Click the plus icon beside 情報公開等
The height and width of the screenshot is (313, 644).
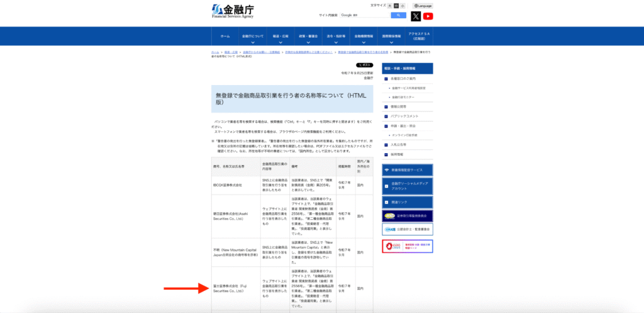tap(386, 106)
